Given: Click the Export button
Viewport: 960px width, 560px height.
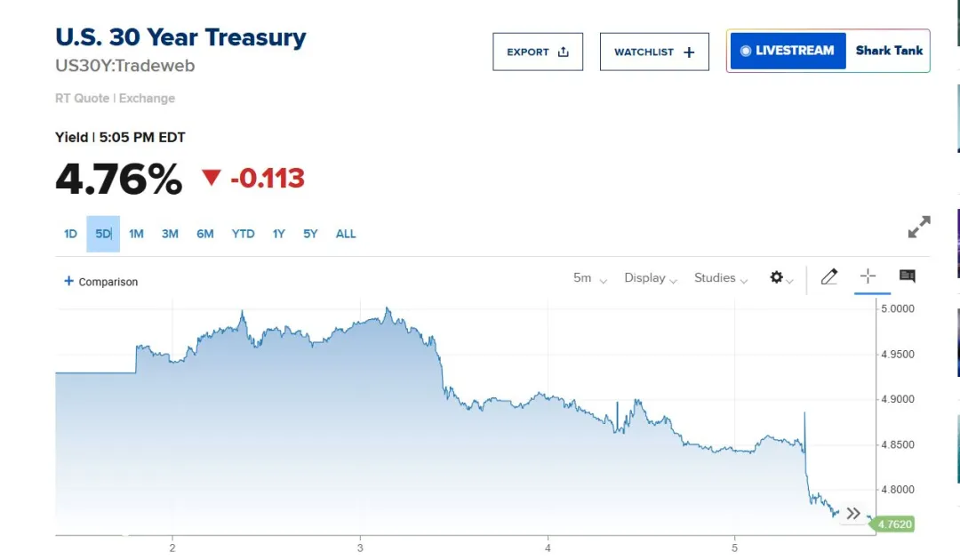Looking at the screenshot, I should tap(538, 52).
